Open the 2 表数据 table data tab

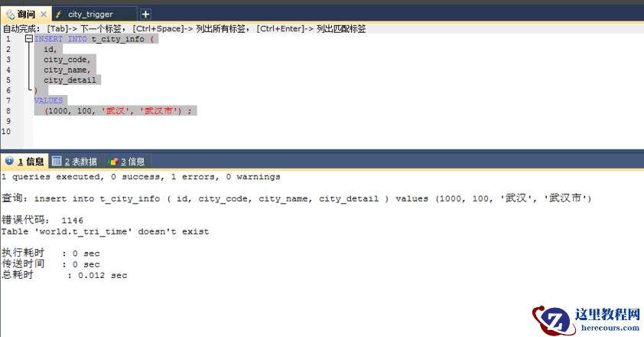[x=75, y=162]
